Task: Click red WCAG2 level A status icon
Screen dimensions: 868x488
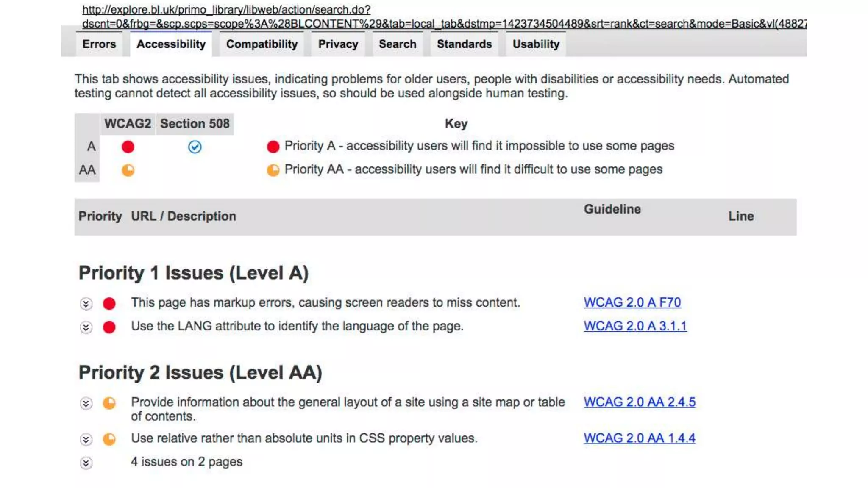Action: pos(128,147)
